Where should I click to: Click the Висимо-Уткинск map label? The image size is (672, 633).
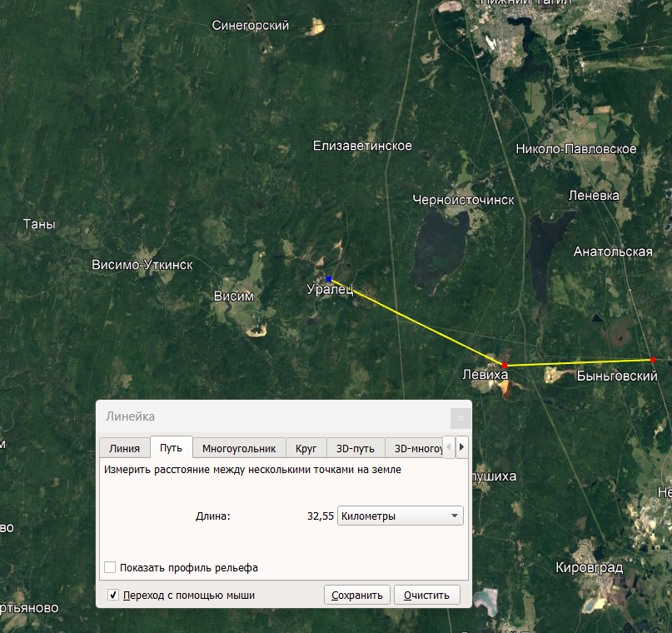142,265
